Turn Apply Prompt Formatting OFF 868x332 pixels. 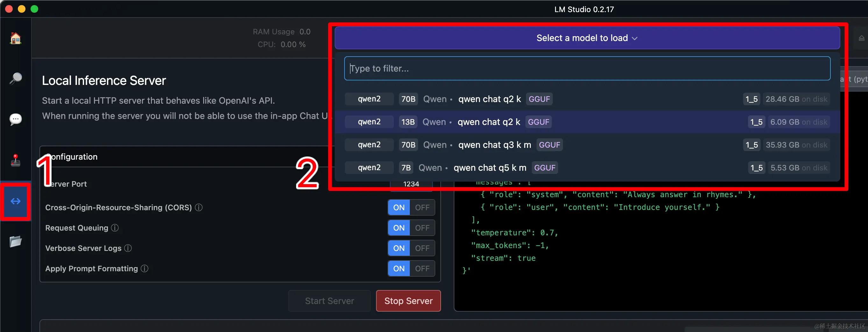(x=422, y=268)
